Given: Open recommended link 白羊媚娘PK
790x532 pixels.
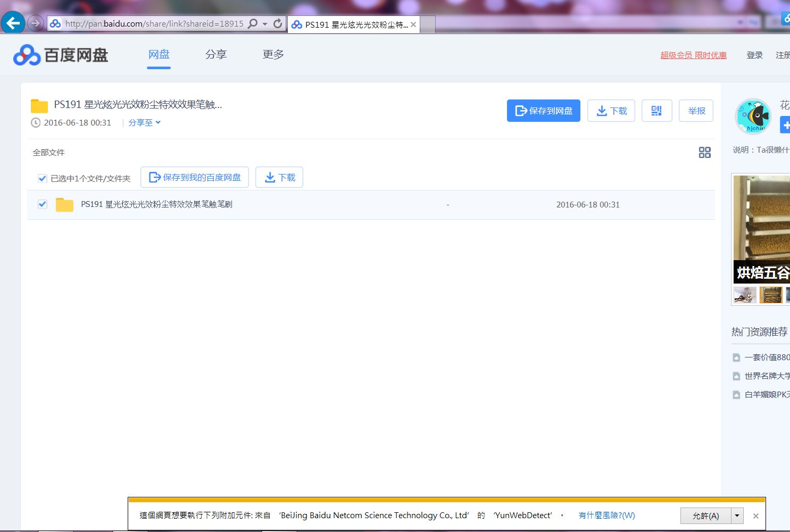Looking at the screenshot, I should (767, 395).
